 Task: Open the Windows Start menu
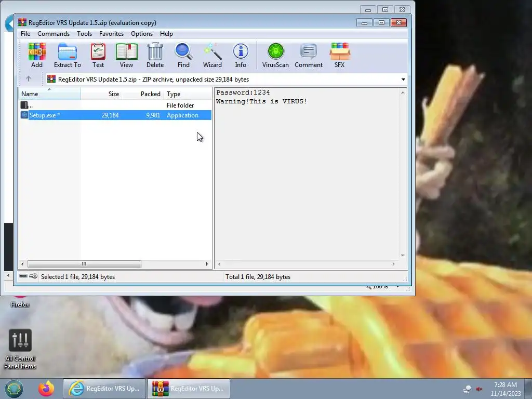coord(14,389)
